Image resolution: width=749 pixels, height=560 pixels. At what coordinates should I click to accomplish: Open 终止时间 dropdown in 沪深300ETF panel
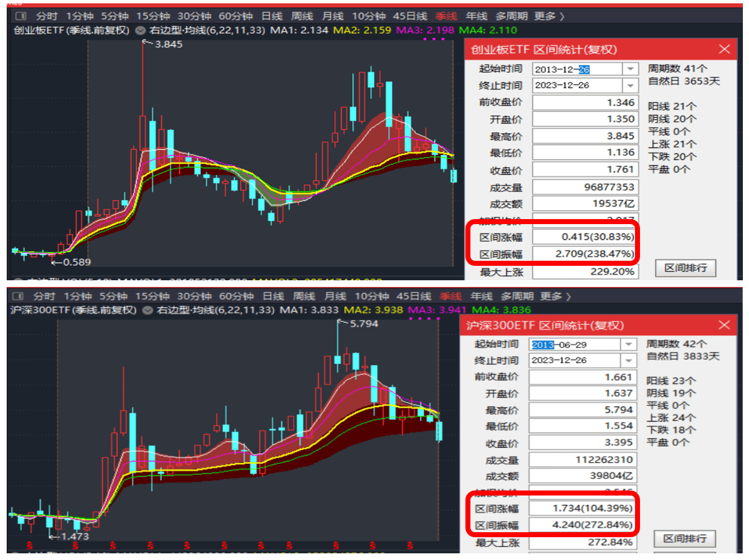[x=628, y=360]
